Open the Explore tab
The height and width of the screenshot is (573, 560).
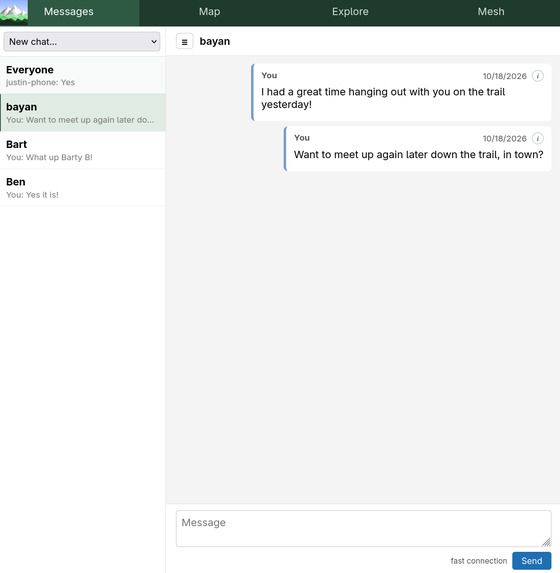[x=350, y=12]
